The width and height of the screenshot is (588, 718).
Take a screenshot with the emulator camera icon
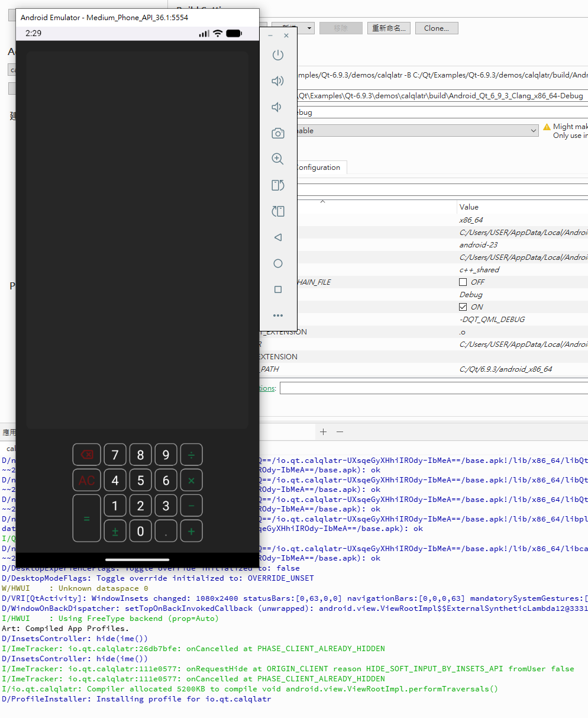click(277, 133)
